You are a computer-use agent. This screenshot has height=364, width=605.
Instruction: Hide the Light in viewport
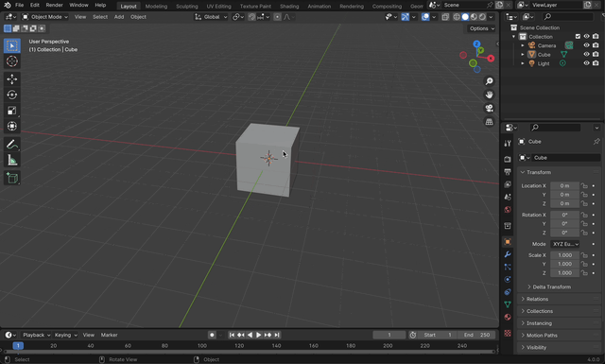click(x=586, y=63)
